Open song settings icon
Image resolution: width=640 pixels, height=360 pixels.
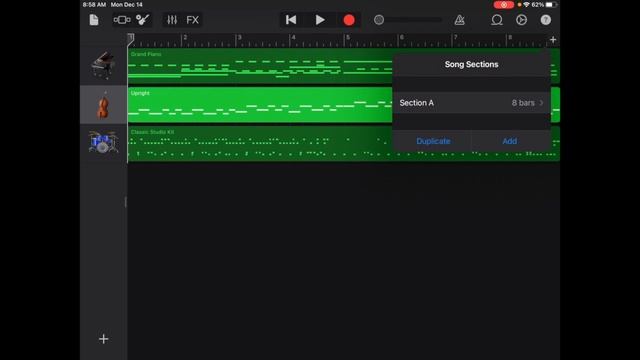coord(521,20)
